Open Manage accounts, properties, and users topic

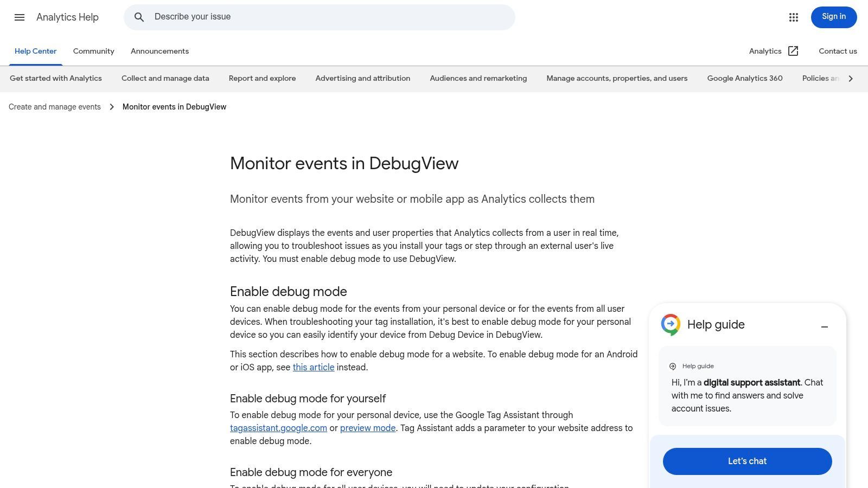pos(617,78)
